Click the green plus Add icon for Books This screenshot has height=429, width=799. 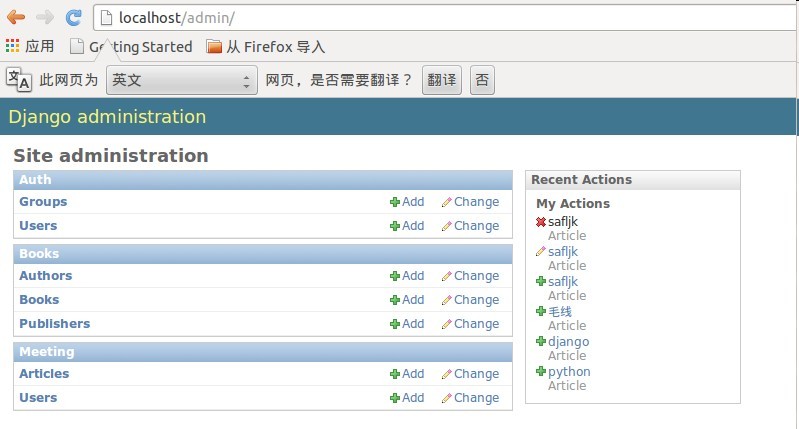click(394, 300)
